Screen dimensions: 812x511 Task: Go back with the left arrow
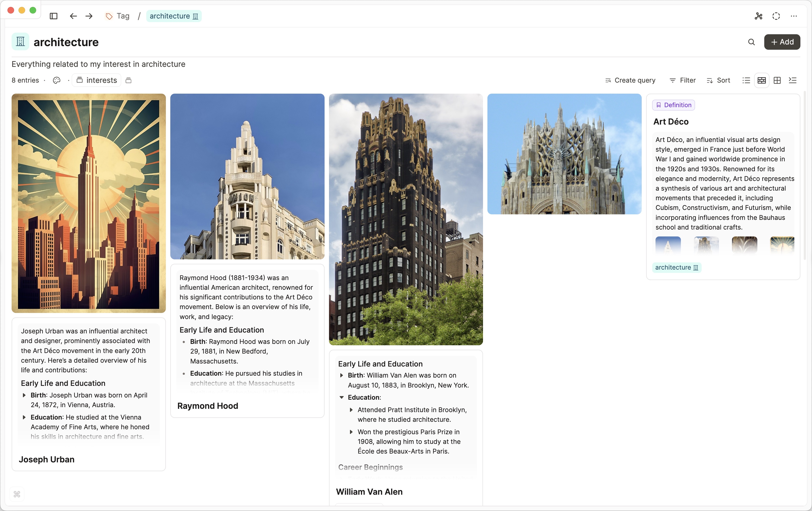point(73,16)
